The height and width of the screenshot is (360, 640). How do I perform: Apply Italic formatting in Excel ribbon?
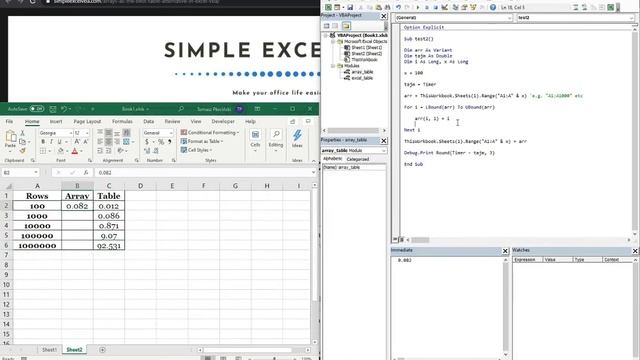51,142
